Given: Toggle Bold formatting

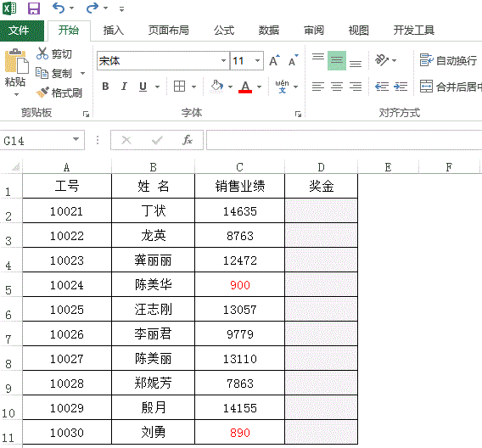Looking at the screenshot, I should (105, 87).
